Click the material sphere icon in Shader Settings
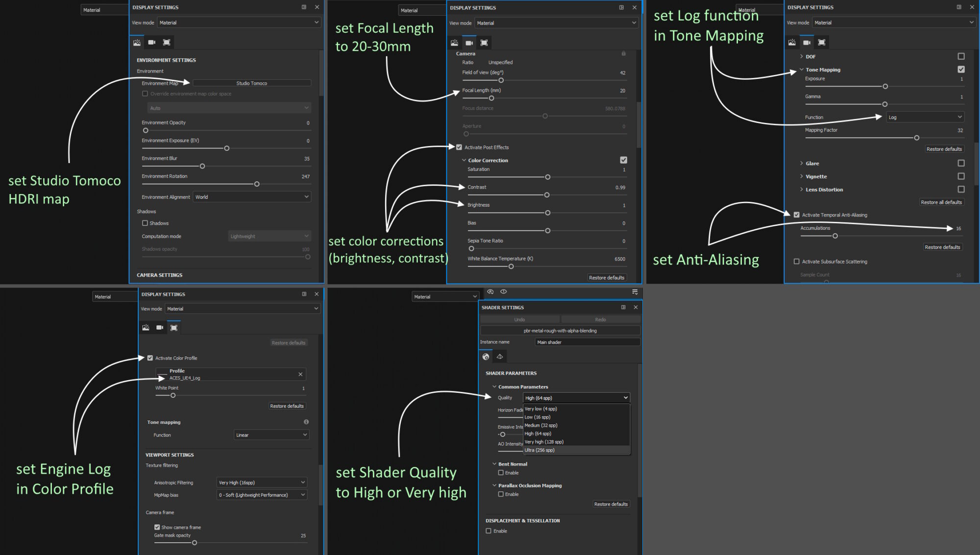The height and width of the screenshot is (555, 980). point(486,357)
